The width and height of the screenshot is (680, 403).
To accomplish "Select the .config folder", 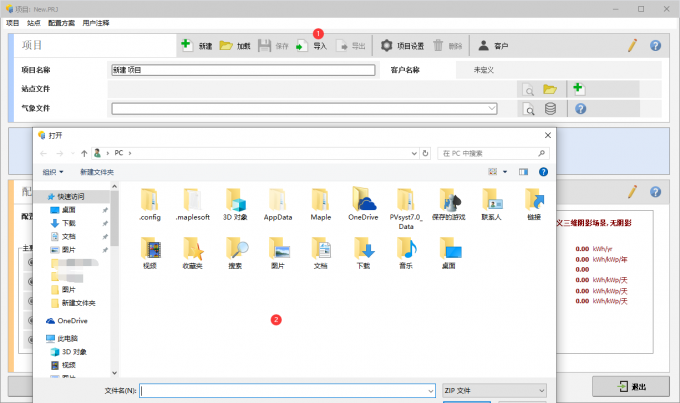I will pos(150,204).
